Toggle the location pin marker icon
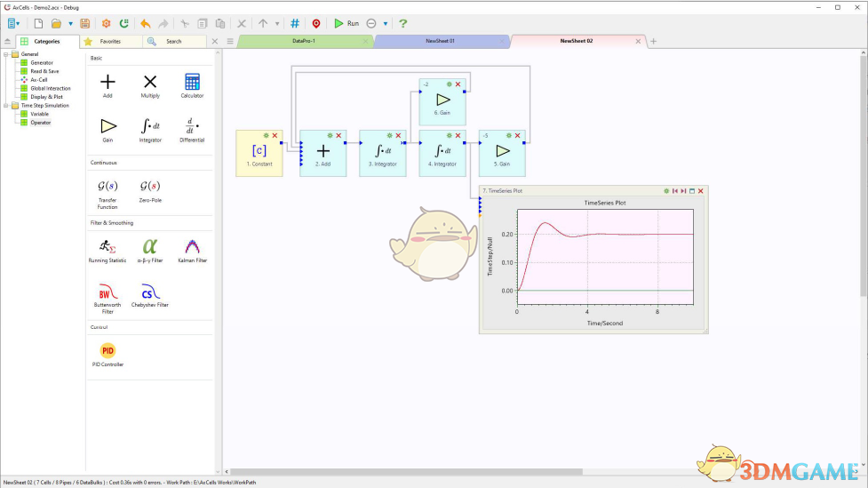The height and width of the screenshot is (488, 868). [315, 23]
